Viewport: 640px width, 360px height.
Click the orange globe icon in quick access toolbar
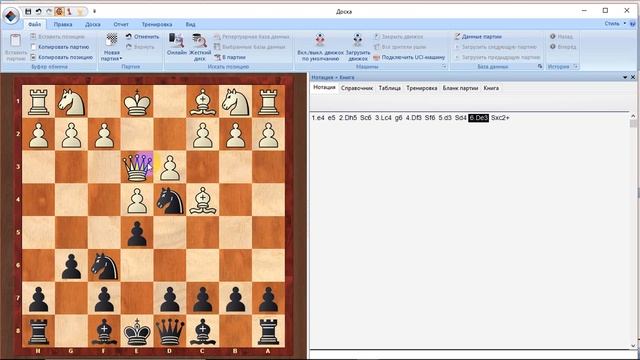click(59, 11)
